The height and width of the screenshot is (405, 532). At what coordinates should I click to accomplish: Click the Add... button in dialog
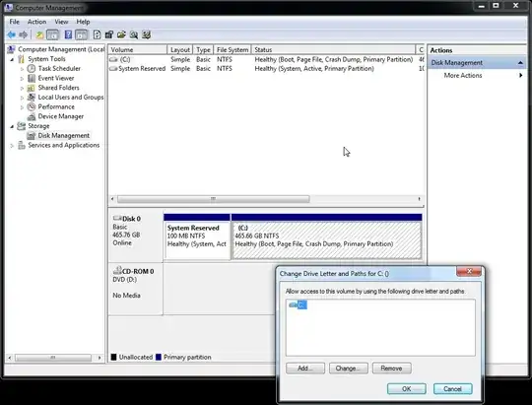305,368
